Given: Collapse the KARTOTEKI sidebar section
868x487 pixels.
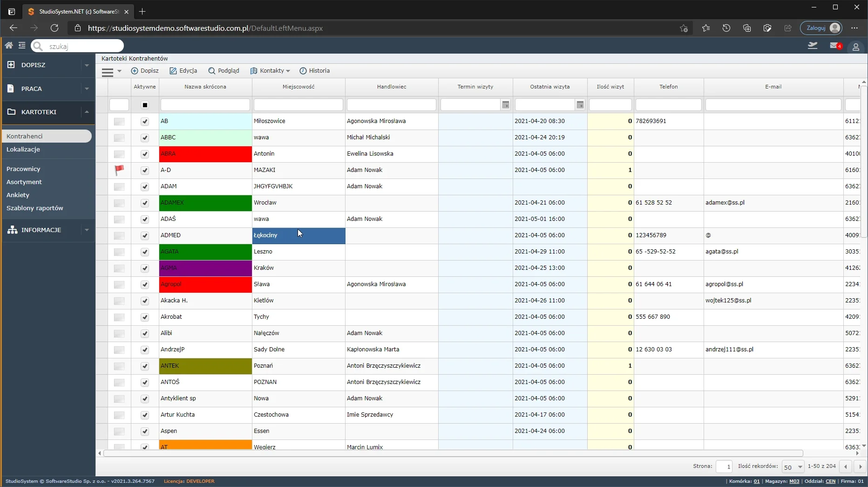Looking at the screenshot, I should 87,112.
